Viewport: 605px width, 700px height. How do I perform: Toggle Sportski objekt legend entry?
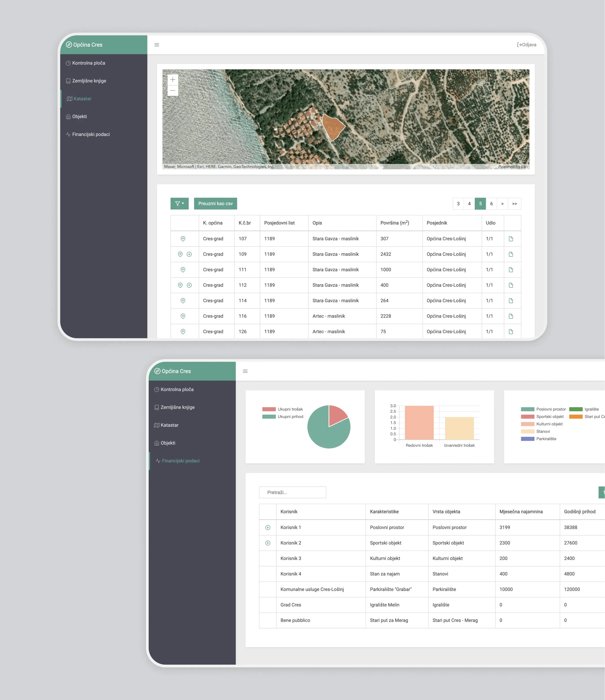point(542,417)
